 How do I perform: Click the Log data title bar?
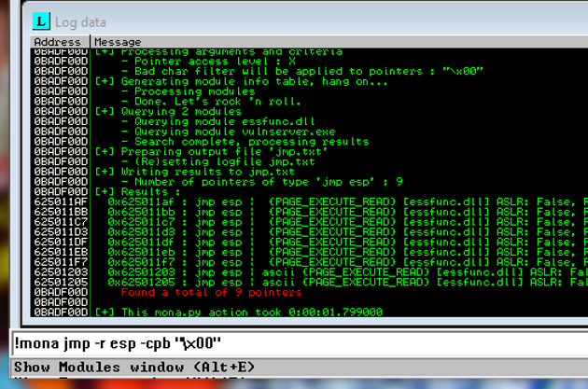click(x=280, y=21)
